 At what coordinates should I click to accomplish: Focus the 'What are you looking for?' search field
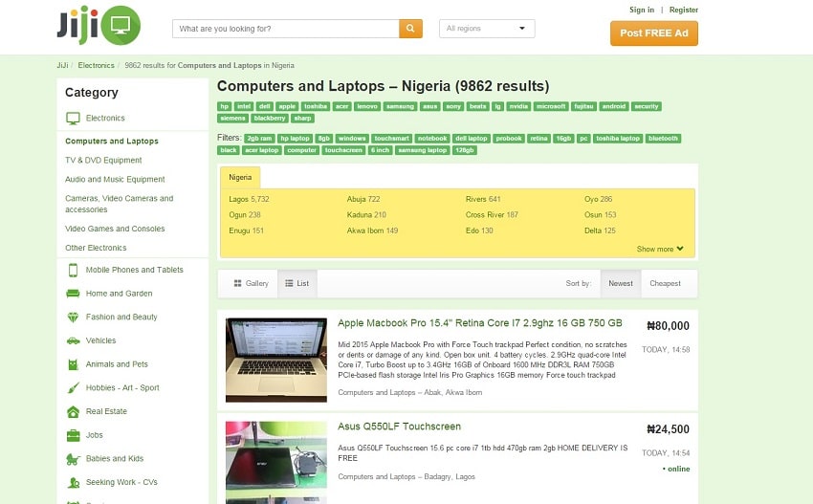[286, 29]
